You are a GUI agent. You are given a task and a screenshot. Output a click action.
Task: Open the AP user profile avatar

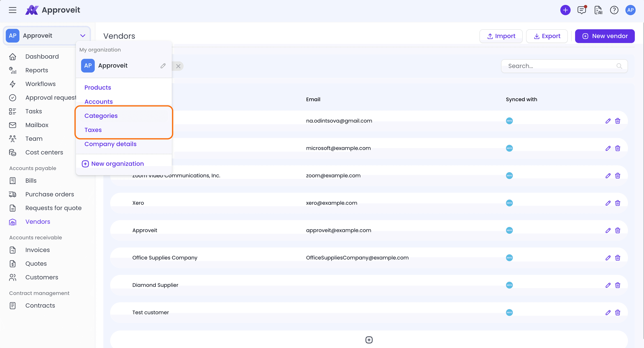coord(630,10)
